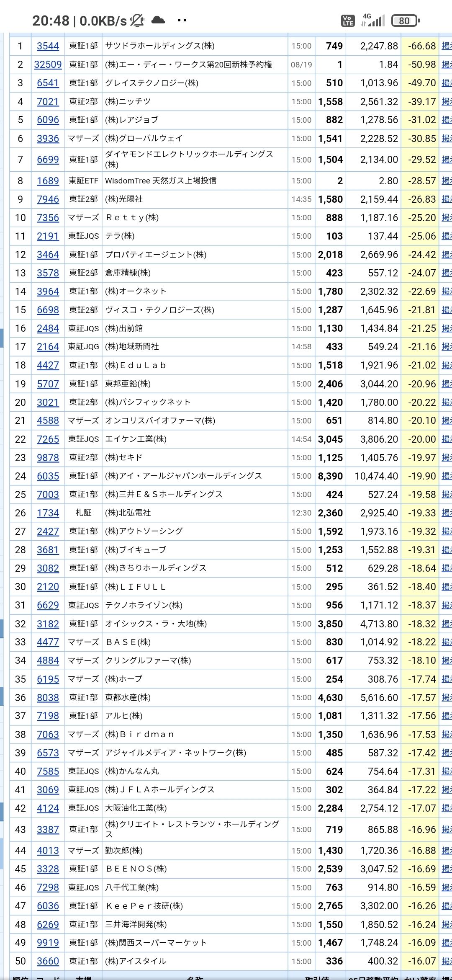452x980 pixels.
Task: Open stock code 1689 link
Action: click(48, 181)
